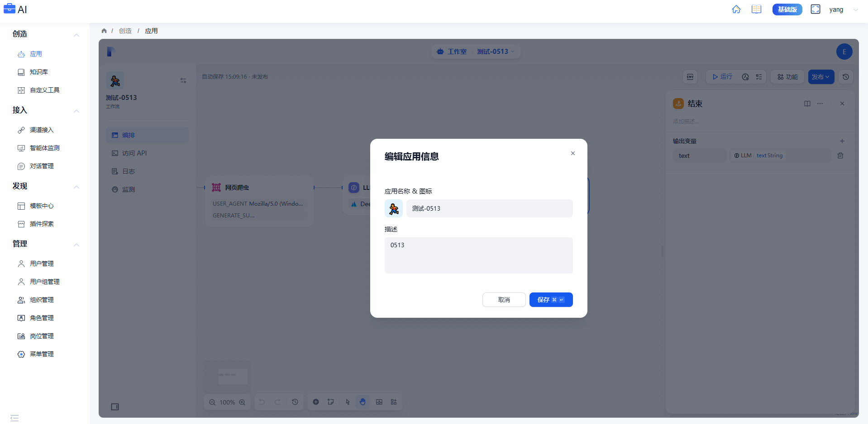Zoom in the canvas
Screen dimensions: 868x424
click(x=242, y=402)
